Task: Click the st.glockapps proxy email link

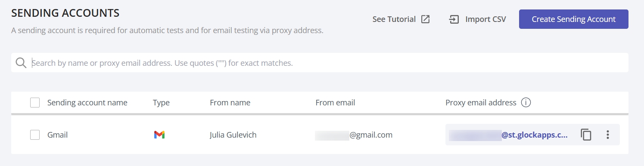Action: (x=508, y=135)
